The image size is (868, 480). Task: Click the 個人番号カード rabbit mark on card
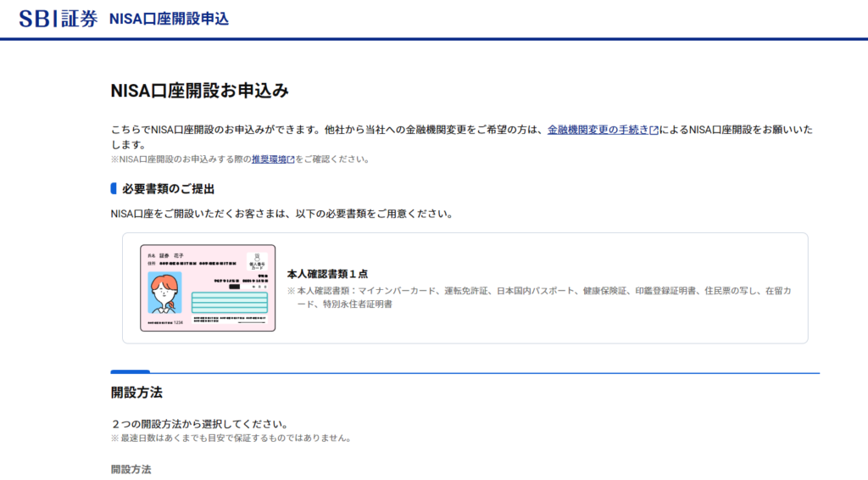pyautogui.click(x=257, y=261)
